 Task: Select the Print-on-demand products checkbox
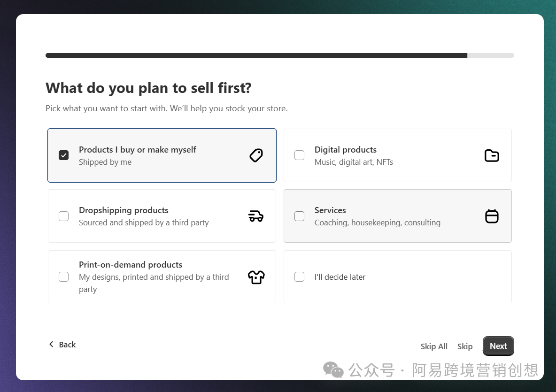(64, 277)
